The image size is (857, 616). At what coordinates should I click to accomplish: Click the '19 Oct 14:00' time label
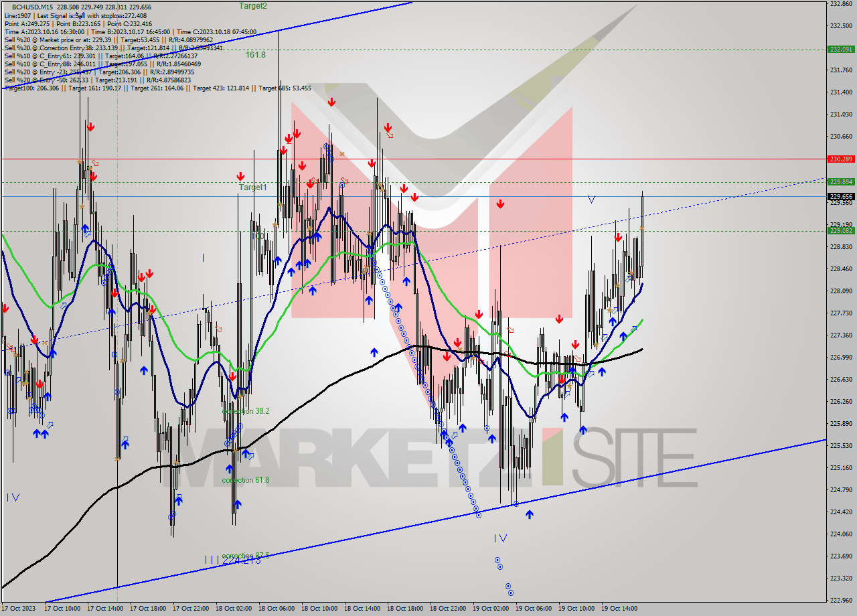tap(619, 609)
